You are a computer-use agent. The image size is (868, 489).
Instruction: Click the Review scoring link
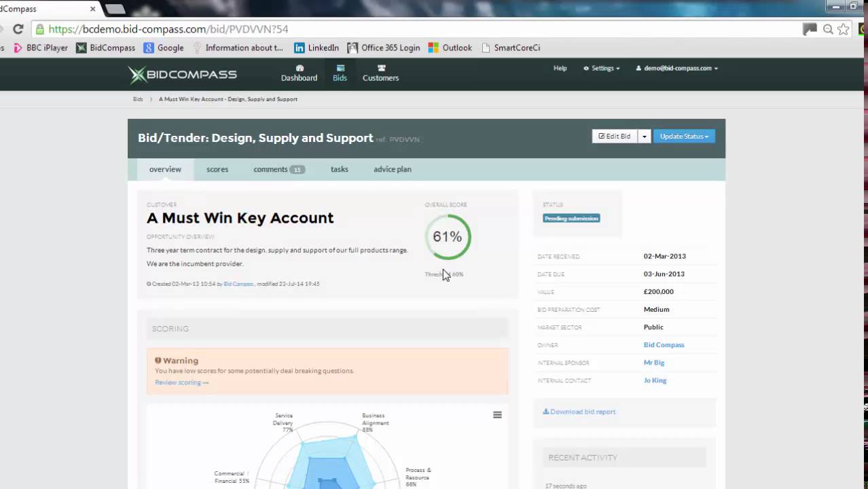pos(182,382)
